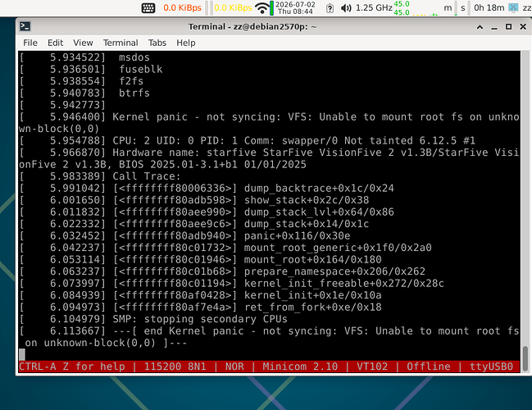The height and width of the screenshot is (410, 532).
Task: Click the red download speed indicator
Action: [182, 8]
